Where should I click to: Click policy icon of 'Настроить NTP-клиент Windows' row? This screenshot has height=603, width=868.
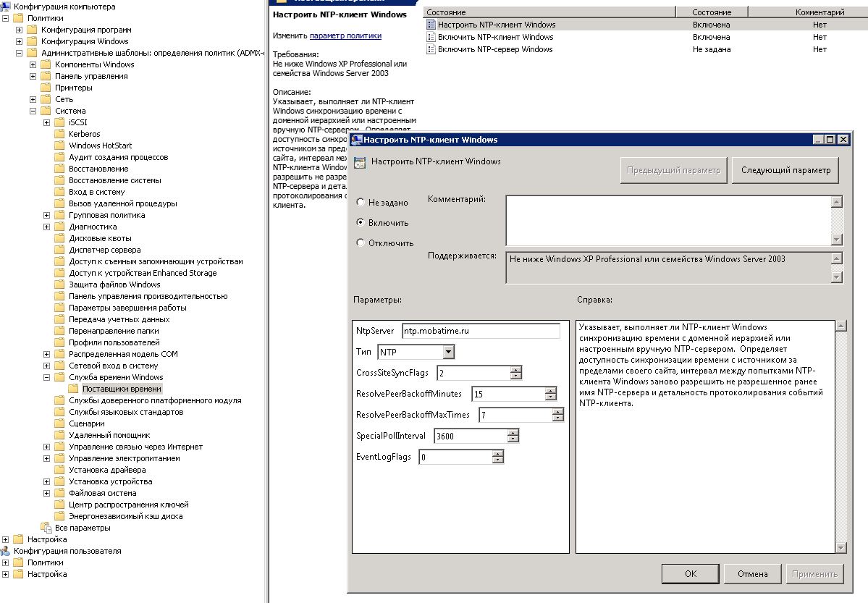(x=431, y=25)
